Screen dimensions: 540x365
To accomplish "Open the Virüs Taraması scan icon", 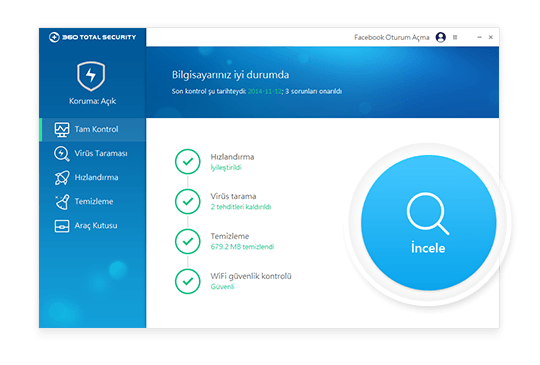I will (x=62, y=154).
